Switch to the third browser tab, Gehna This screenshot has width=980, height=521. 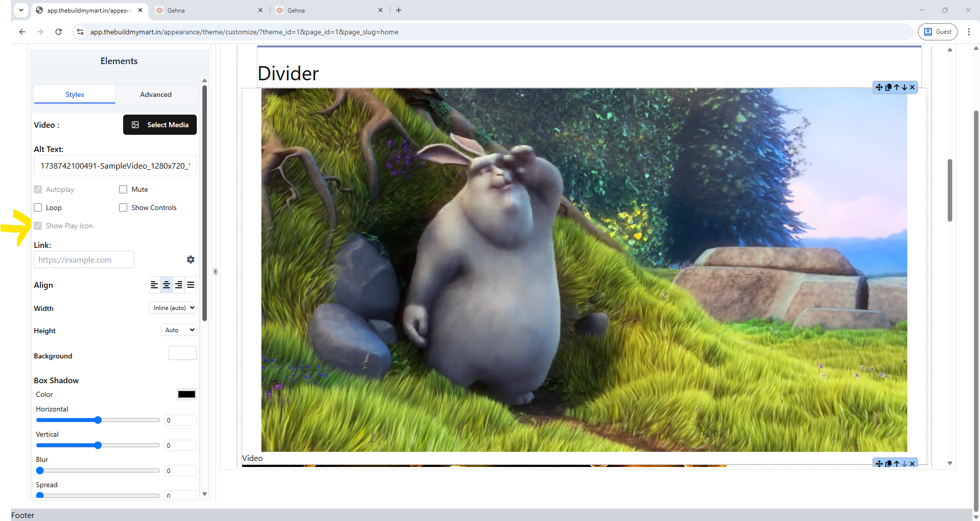tap(330, 10)
